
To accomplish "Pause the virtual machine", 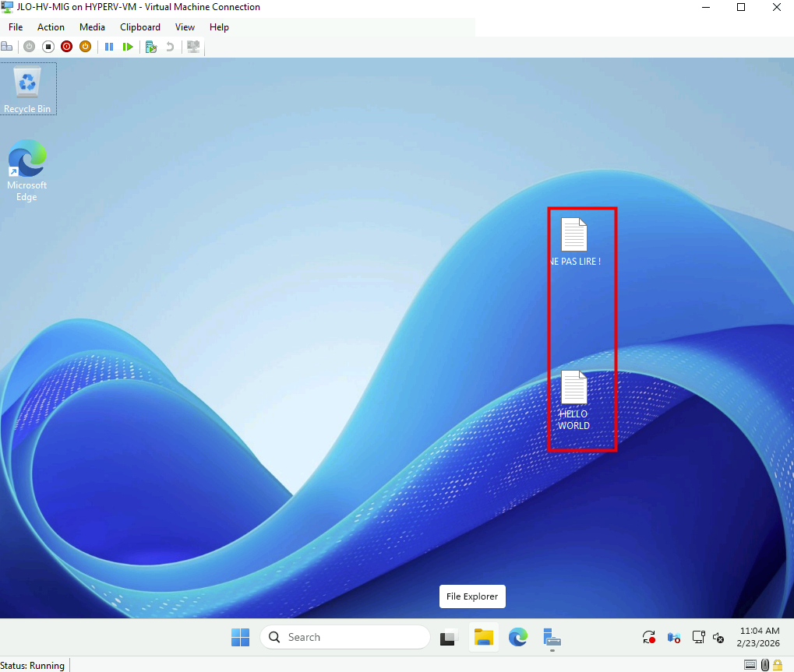I will pyautogui.click(x=109, y=47).
